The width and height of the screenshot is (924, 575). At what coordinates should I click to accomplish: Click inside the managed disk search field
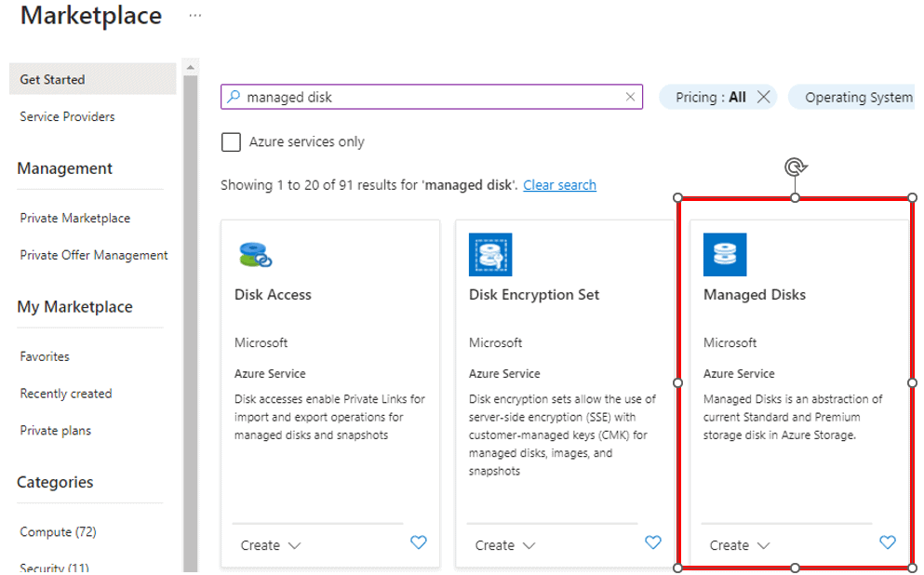click(x=428, y=97)
